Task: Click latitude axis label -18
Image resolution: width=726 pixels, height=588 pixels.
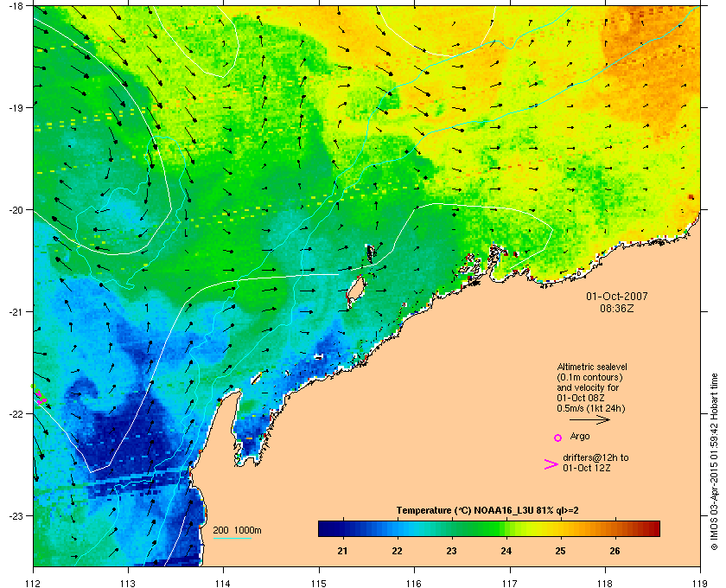Action: 15,5
